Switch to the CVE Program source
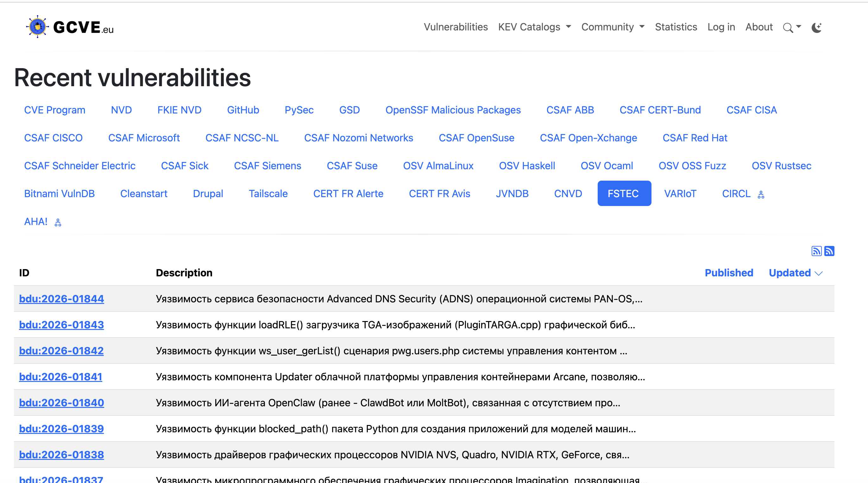Image resolution: width=868 pixels, height=483 pixels. (54, 110)
